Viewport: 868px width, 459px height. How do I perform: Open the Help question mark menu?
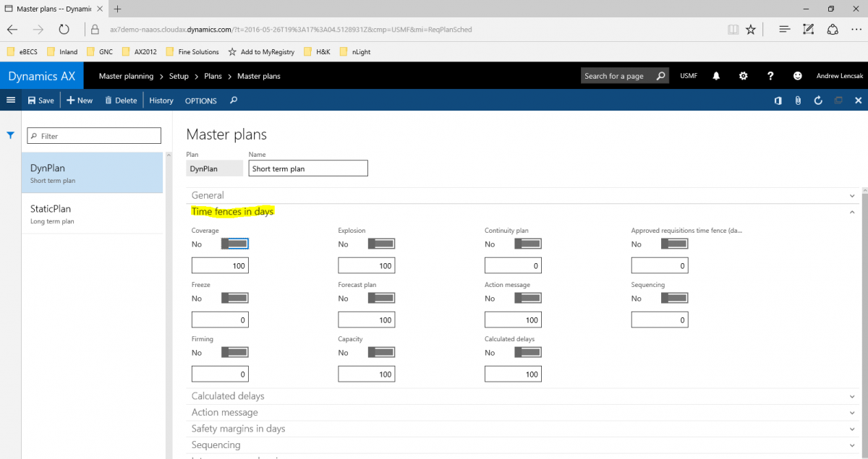click(770, 76)
